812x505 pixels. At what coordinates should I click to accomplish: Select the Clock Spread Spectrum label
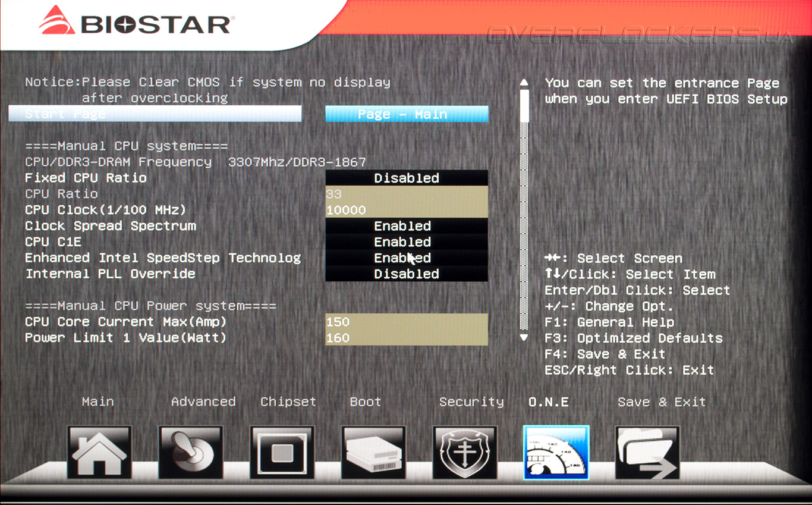point(111,226)
